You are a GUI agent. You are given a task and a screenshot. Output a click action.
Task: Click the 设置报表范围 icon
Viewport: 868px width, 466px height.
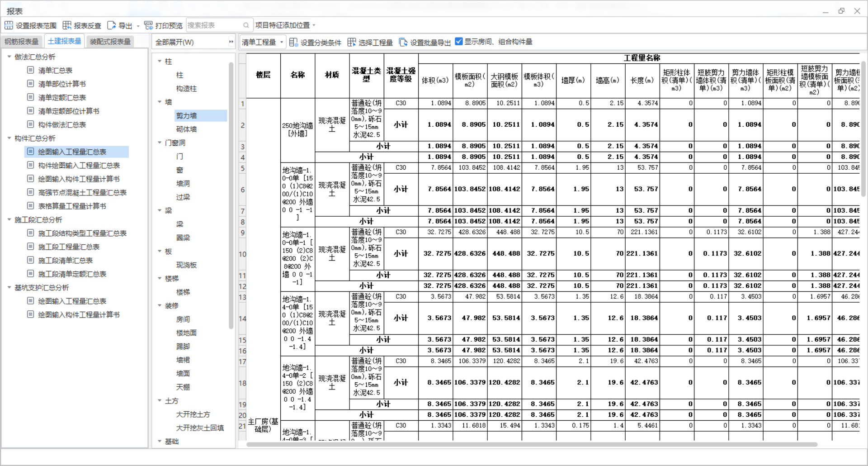pyautogui.click(x=9, y=25)
